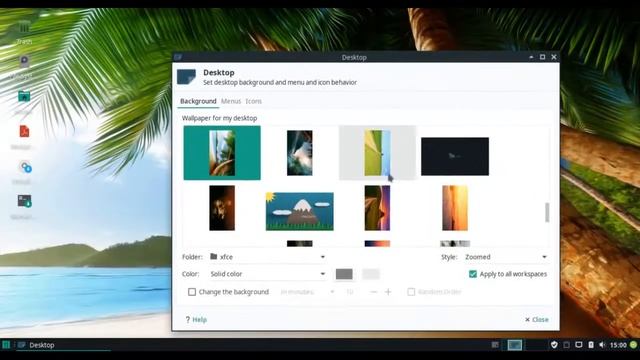Click the plus stepper for background interval
Image resolution: width=640 pixels, height=360 pixels.
[388, 292]
